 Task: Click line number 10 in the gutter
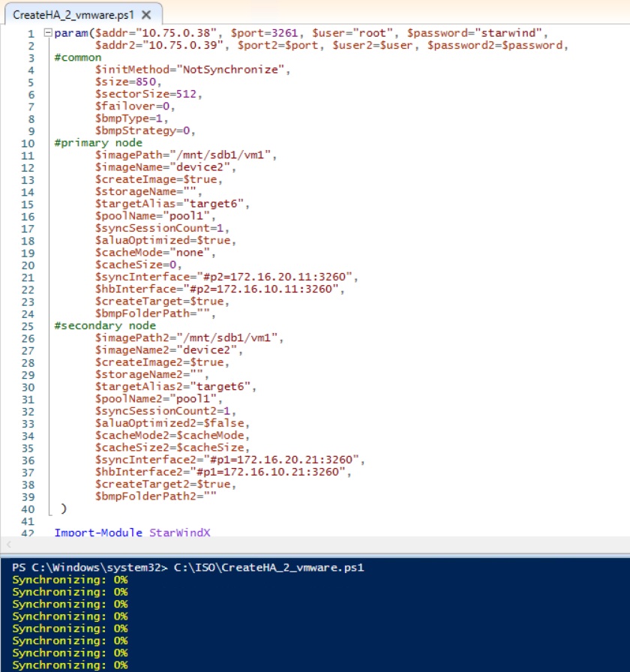click(x=28, y=143)
